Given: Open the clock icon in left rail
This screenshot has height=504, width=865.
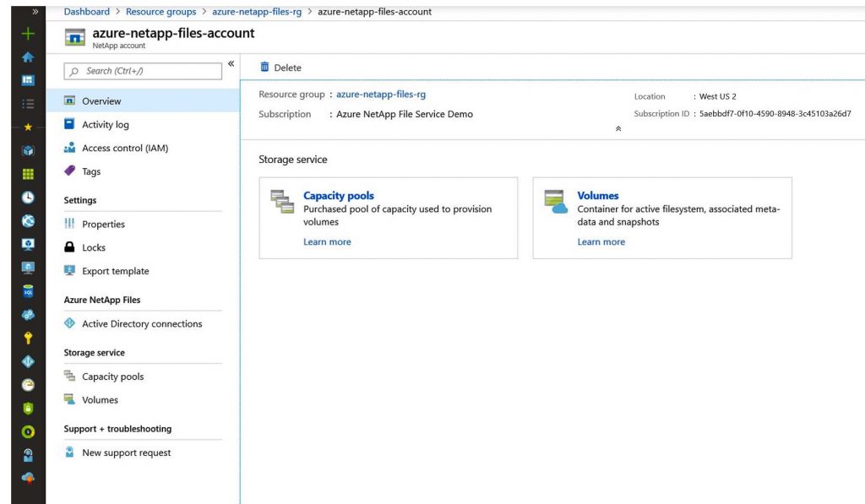Looking at the screenshot, I should [28, 198].
